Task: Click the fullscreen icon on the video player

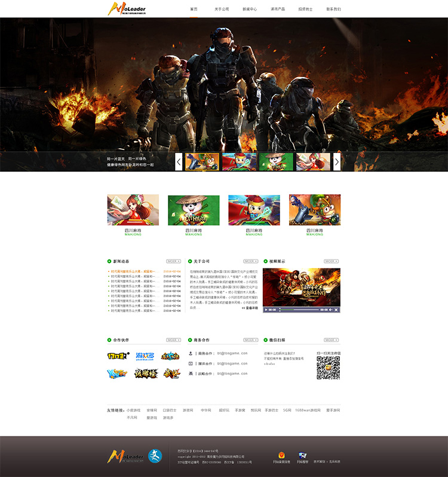Action: [x=336, y=310]
